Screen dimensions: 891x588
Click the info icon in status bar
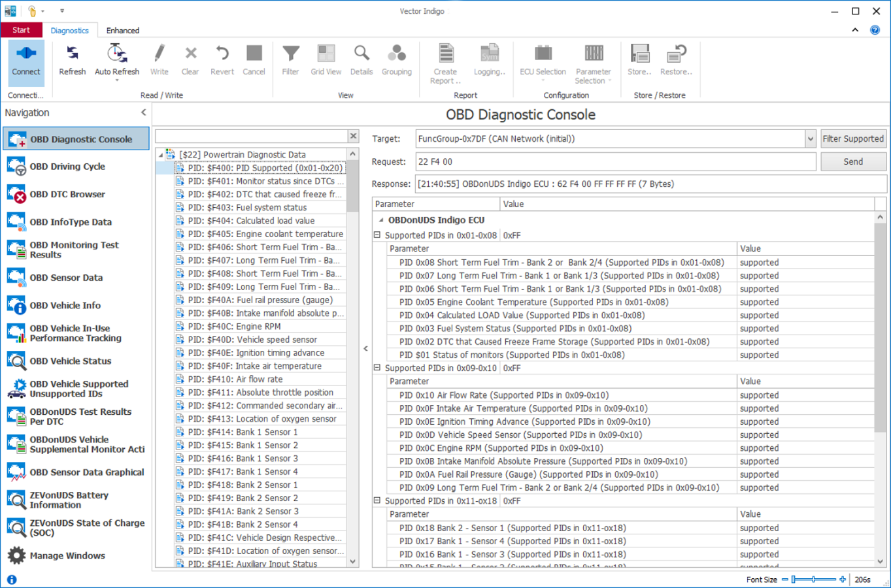[12, 580]
